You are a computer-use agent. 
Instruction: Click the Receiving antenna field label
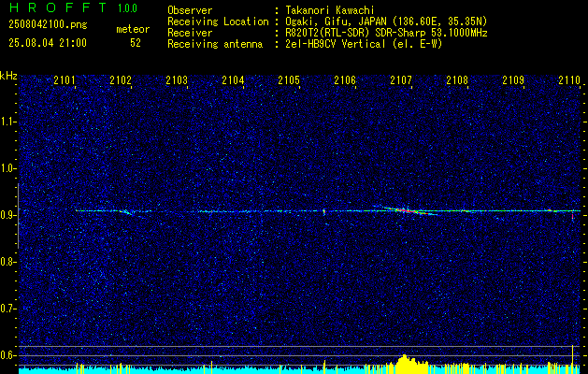(x=215, y=44)
